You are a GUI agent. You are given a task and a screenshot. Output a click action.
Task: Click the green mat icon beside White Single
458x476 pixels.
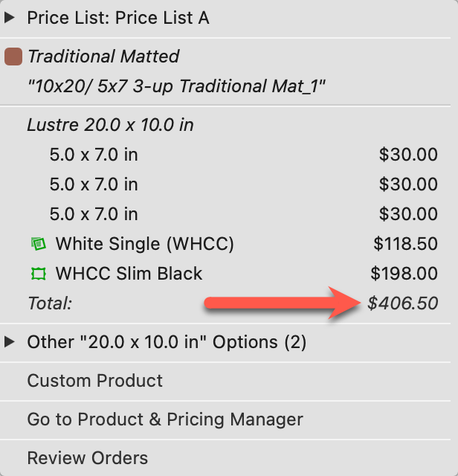(x=38, y=243)
